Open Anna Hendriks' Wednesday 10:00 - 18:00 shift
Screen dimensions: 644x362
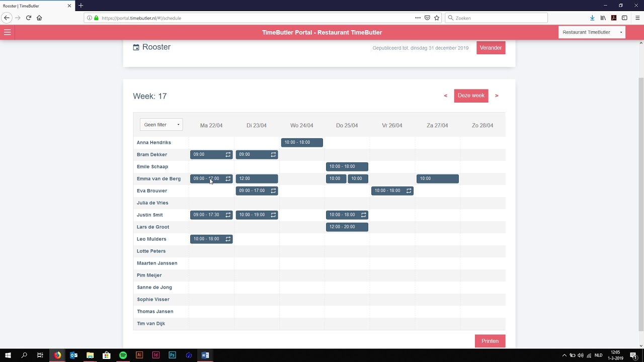tap(302, 142)
